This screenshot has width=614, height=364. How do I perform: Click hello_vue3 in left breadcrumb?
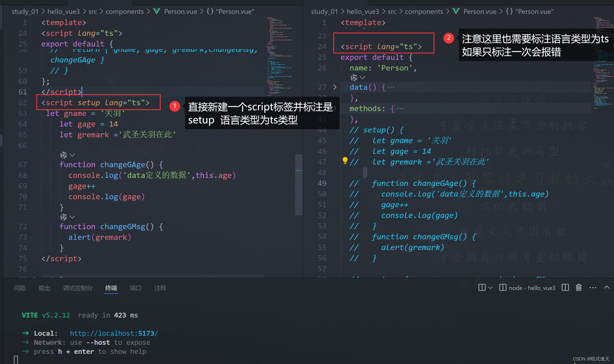[x=64, y=11]
